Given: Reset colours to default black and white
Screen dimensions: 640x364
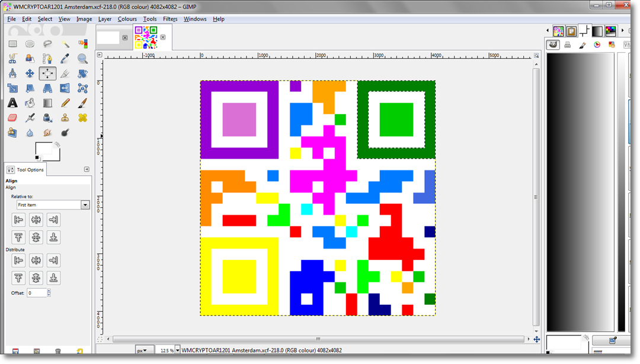Looking at the screenshot, I should pyautogui.click(x=37, y=158).
